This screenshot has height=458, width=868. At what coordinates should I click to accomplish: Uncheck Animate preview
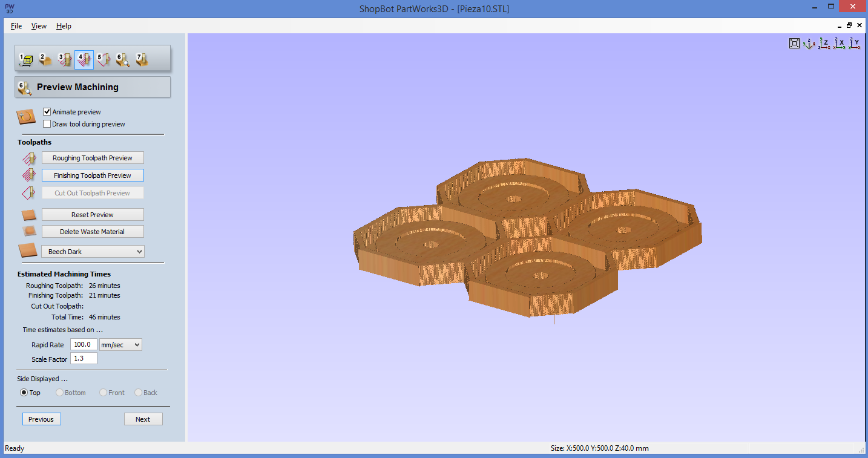click(x=47, y=112)
